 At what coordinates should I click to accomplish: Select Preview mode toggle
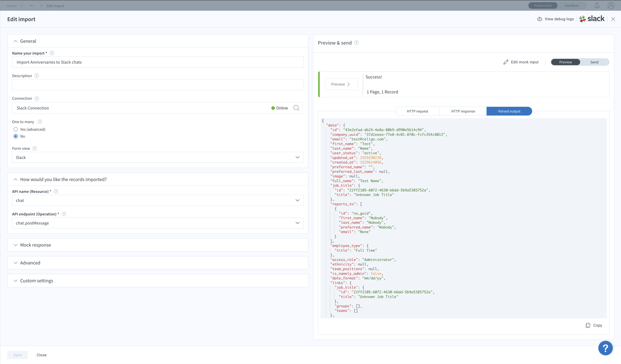[565, 62]
